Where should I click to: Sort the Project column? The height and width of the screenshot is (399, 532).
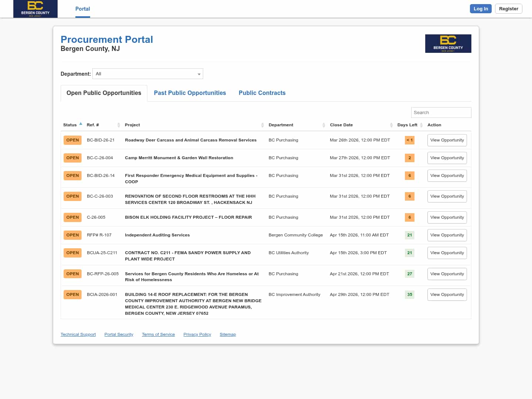(262, 125)
